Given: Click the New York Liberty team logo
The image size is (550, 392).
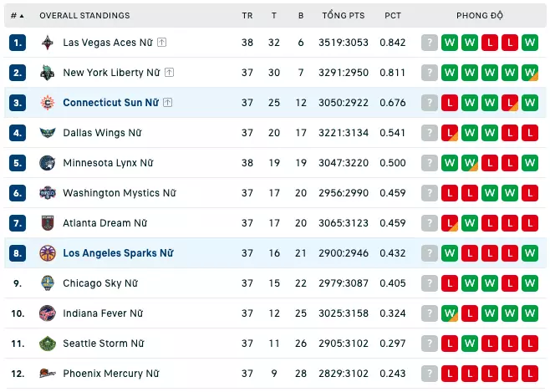Looking at the screenshot, I should tap(48, 73).
